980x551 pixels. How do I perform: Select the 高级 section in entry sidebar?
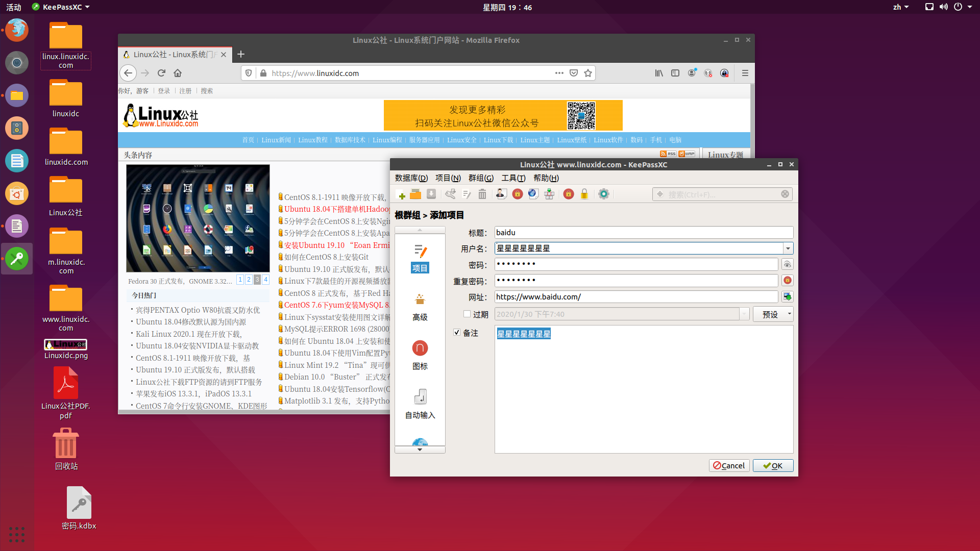pos(420,307)
